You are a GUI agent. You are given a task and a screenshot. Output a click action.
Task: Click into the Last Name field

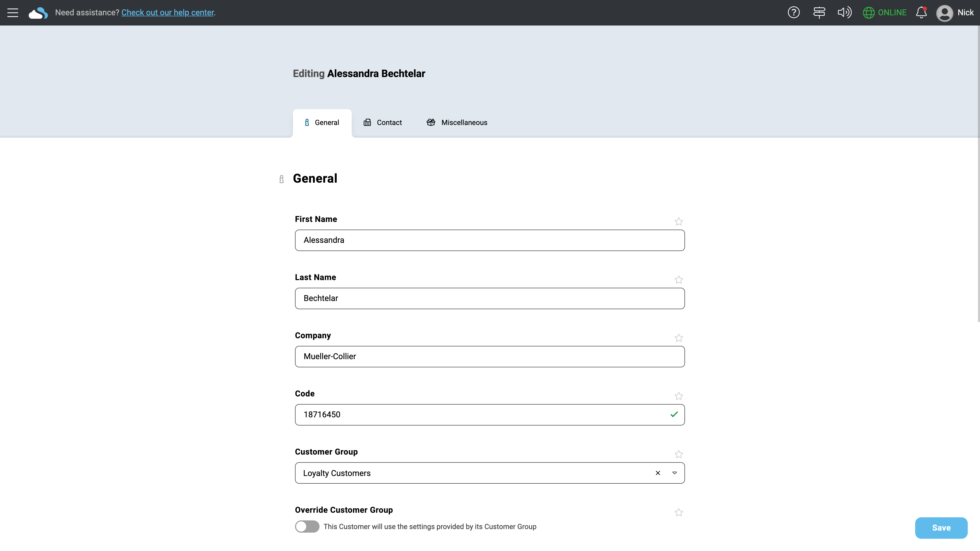(x=490, y=298)
